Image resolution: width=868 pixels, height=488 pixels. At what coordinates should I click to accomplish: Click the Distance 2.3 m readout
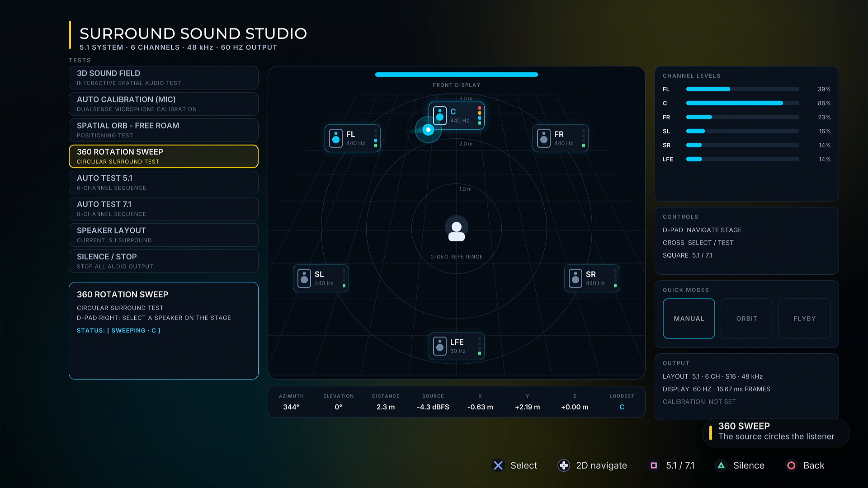point(386,402)
